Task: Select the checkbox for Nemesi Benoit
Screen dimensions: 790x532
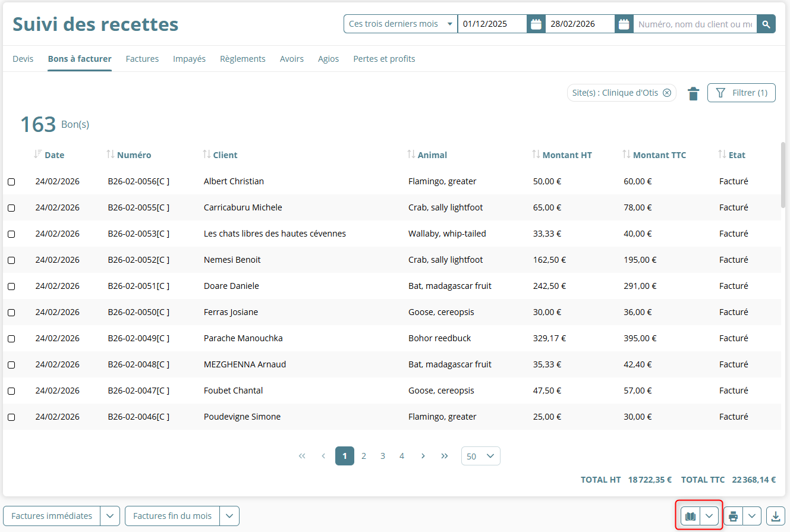Action: click(11, 260)
